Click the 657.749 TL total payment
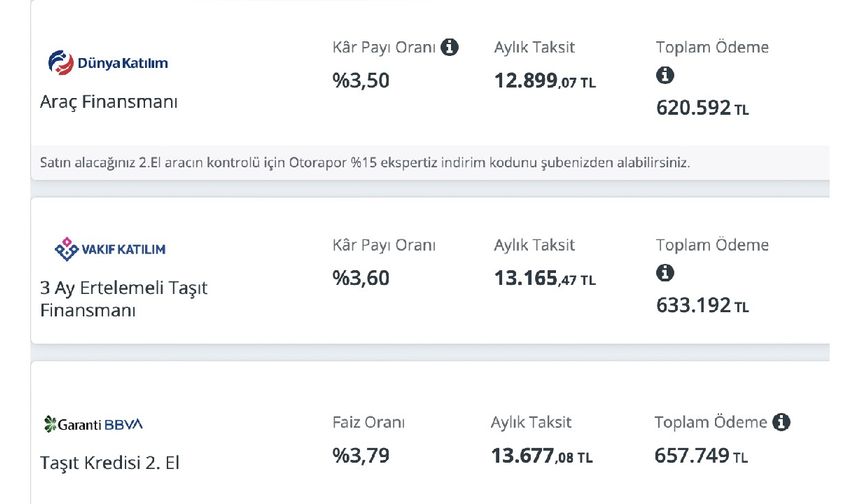 [x=701, y=456]
